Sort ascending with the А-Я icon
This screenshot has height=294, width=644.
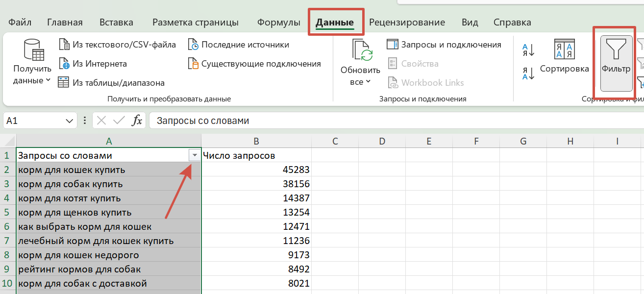click(x=528, y=50)
